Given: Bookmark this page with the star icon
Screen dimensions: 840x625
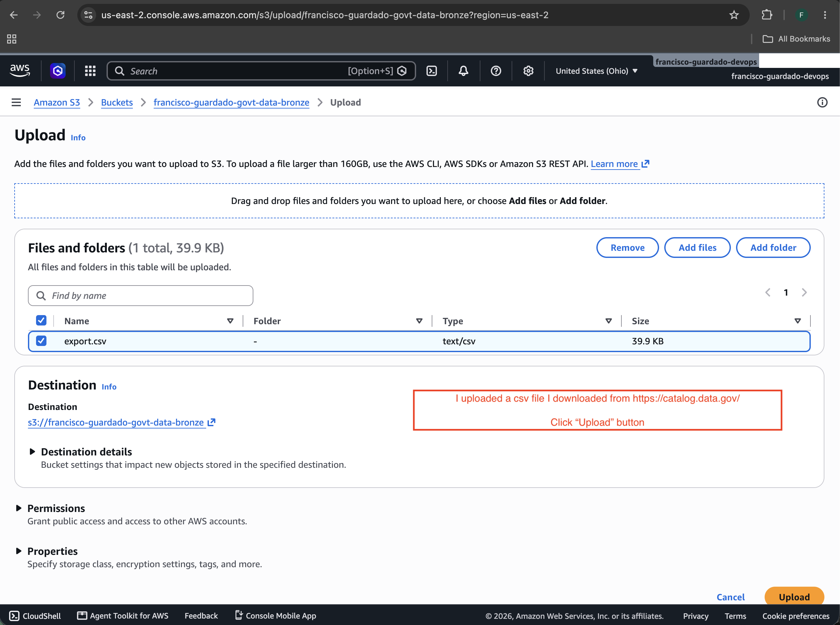Looking at the screenshot, I should [x=734, y=15].
